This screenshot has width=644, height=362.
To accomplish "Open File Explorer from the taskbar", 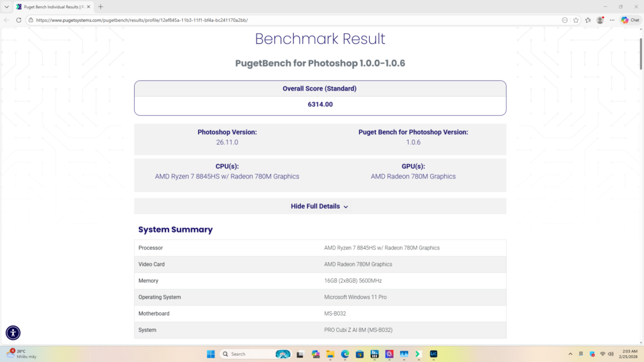I will (330, 354).
